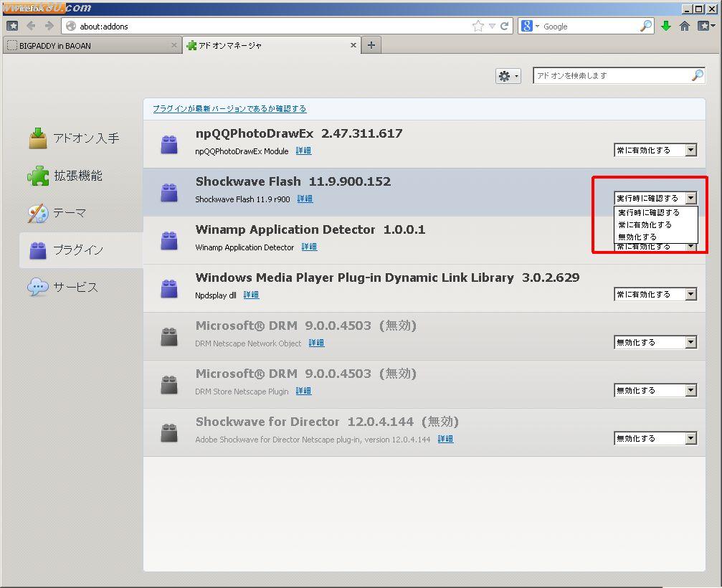Select 常に有効化する in the open dropdown list
The height and width of the screenshot is (588, 722).
[x=645, y=224]
